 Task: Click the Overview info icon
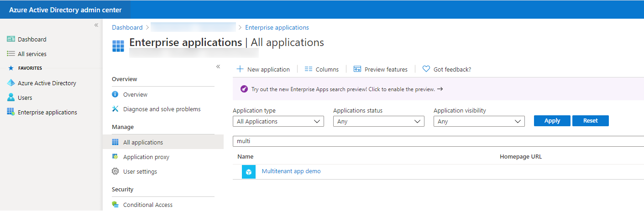coord(115,94)
